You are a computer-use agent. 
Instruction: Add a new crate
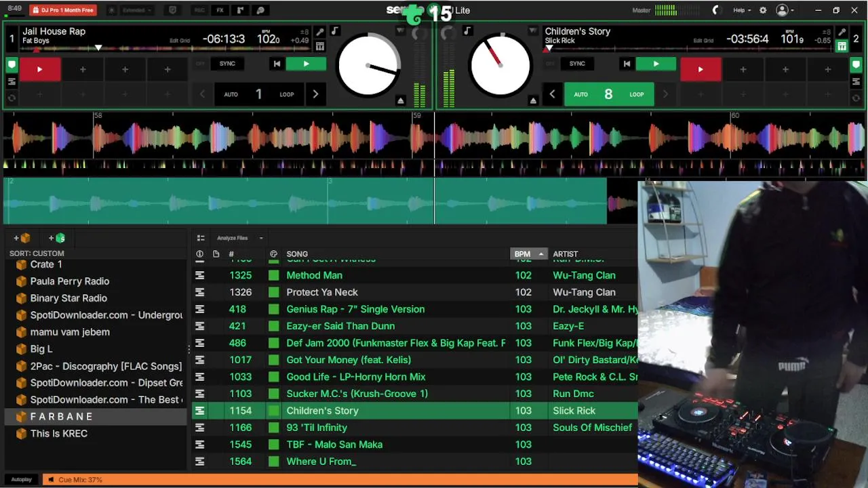pos(22,238)
